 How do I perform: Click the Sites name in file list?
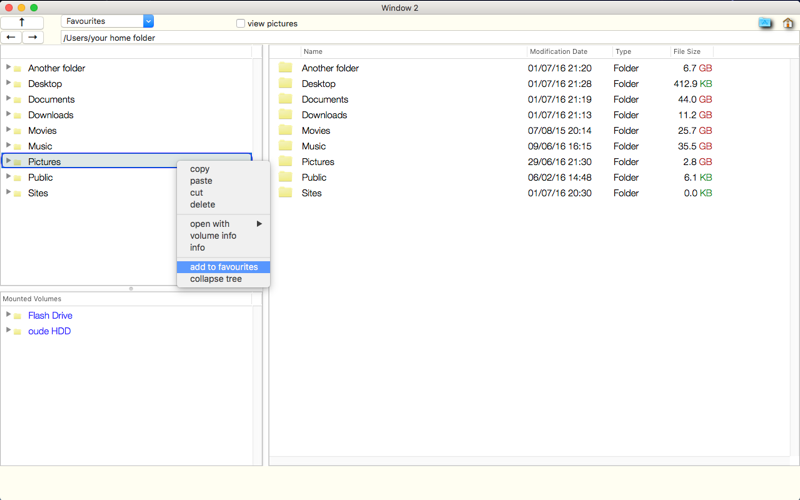point(311,193)
